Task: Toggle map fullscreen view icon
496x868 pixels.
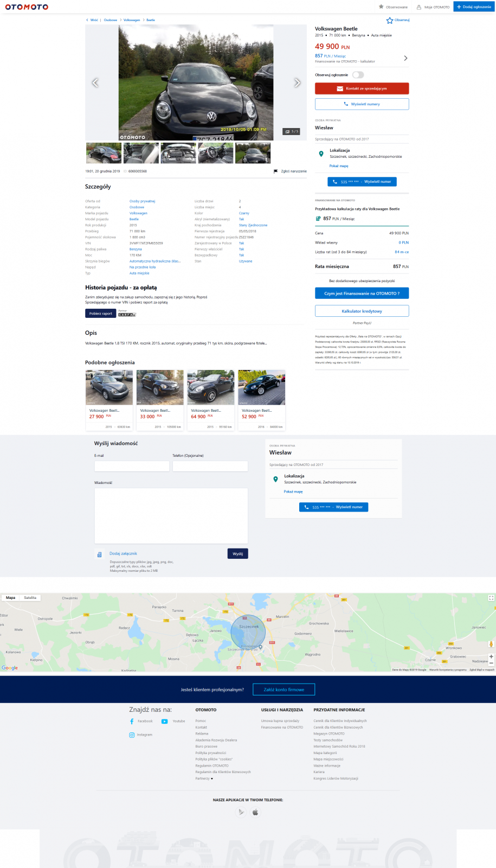Action: tap(491, 598)
